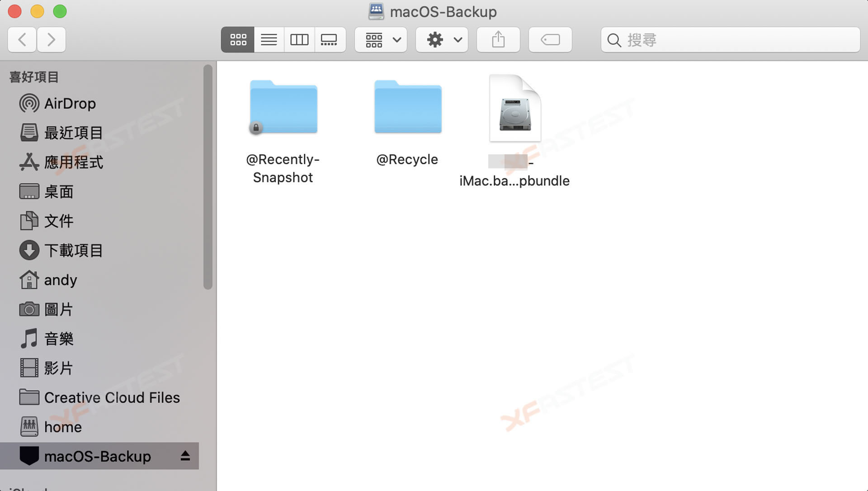This screenshot has height=491, width=868.
Task: Select the @Recently-Snapshot folder
Action: [283, 107]
